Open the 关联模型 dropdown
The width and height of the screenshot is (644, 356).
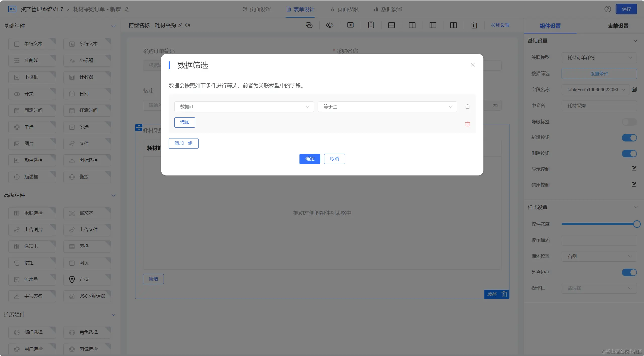point(599,58)
